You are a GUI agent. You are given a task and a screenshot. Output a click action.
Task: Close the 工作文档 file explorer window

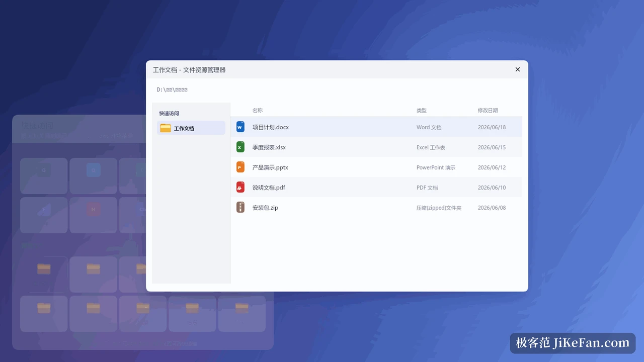point(518,69)
